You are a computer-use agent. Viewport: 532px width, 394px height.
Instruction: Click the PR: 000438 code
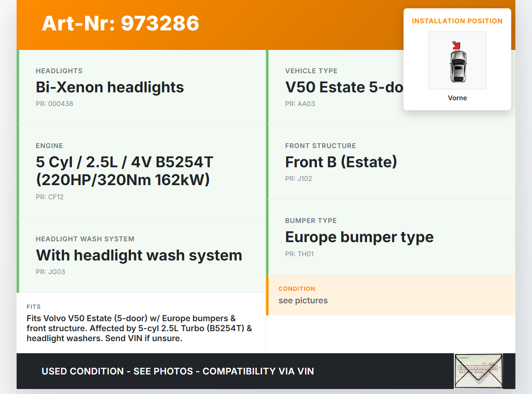[54, 104]
